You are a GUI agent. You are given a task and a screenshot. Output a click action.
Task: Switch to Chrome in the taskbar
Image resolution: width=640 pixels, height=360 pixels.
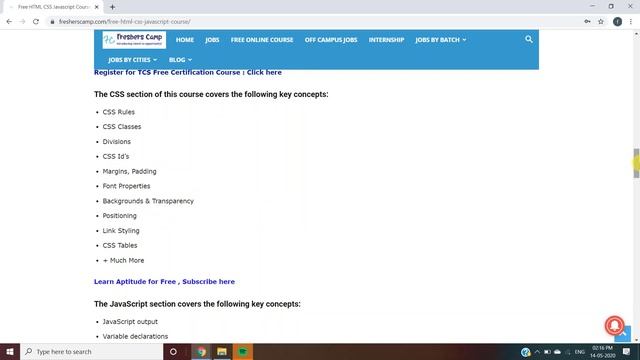point(201,351)
